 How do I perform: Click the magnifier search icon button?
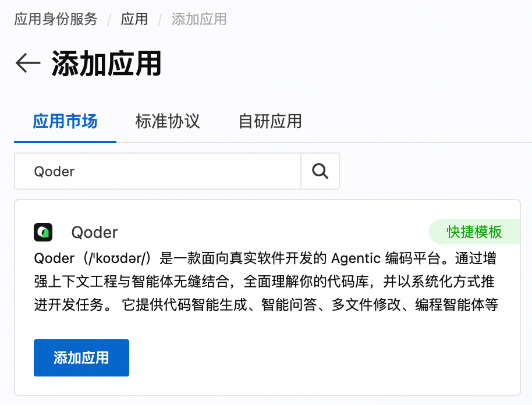(x=320, y=171)
